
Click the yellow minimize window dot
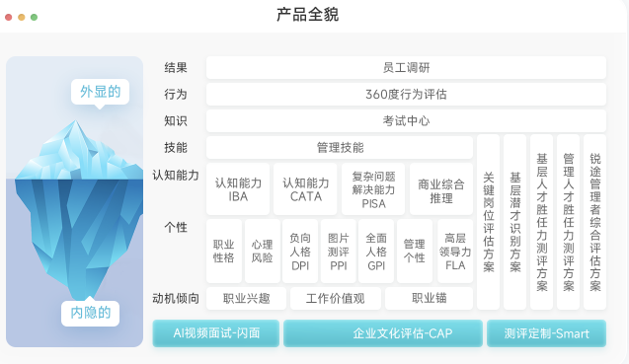click(x=22, y=17)
